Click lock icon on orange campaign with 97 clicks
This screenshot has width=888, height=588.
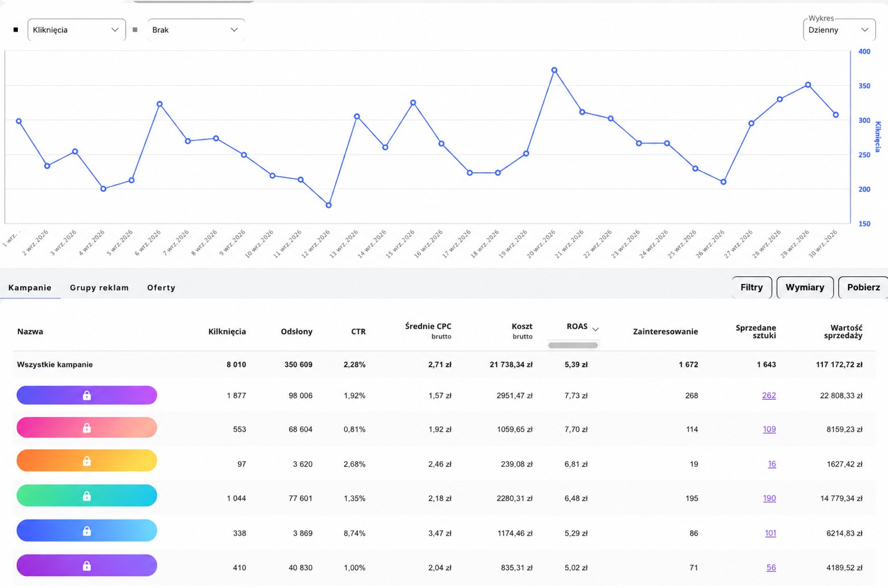point(86,461)
